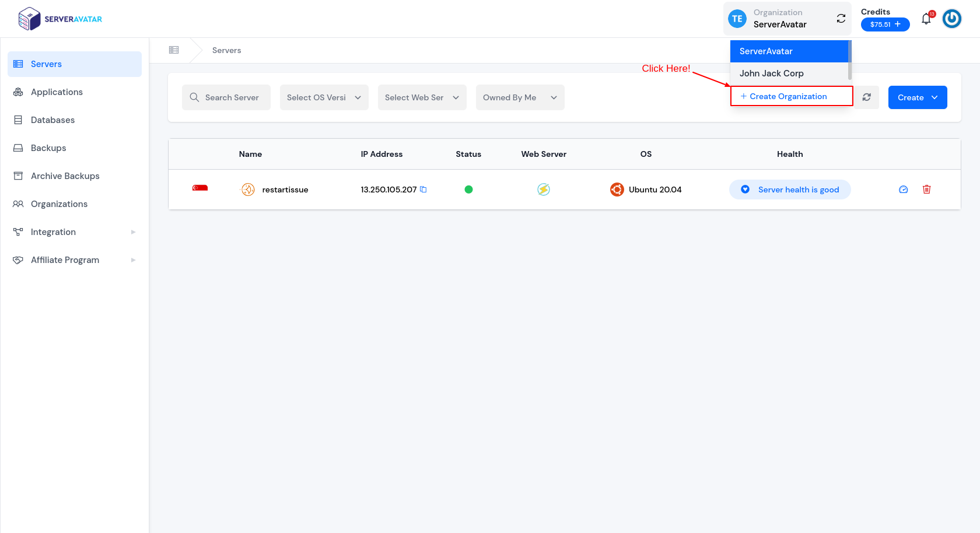The height and width of the screenshot is (533, 980).
Task: Select John Jack Corp organization
Action: pyautogui.click(x=789, y=73)
